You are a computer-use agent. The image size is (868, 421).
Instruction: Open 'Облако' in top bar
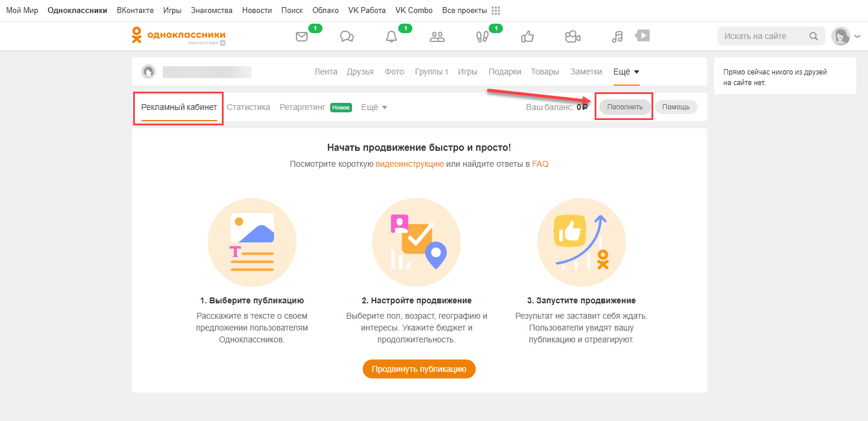(325, 11)
